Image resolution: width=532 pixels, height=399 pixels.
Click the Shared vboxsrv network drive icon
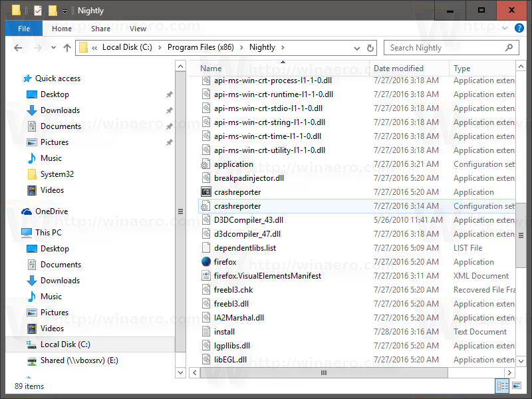pos(31,360)
